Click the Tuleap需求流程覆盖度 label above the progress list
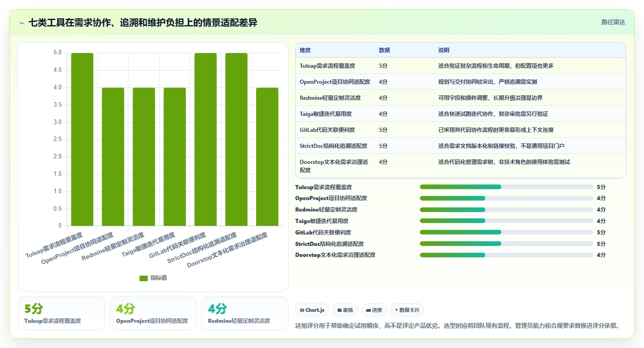The height and width of the screenshot is (348, 644). coord(323,187)
